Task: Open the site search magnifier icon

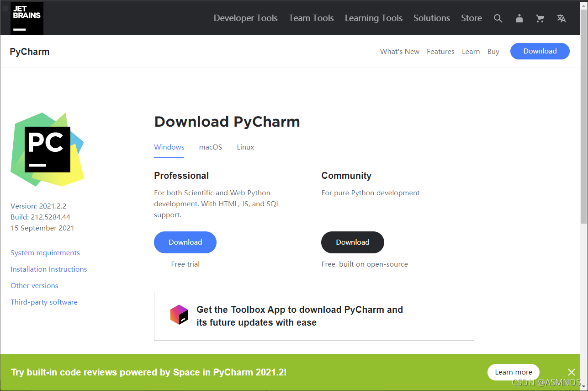Action: point(498,18)
